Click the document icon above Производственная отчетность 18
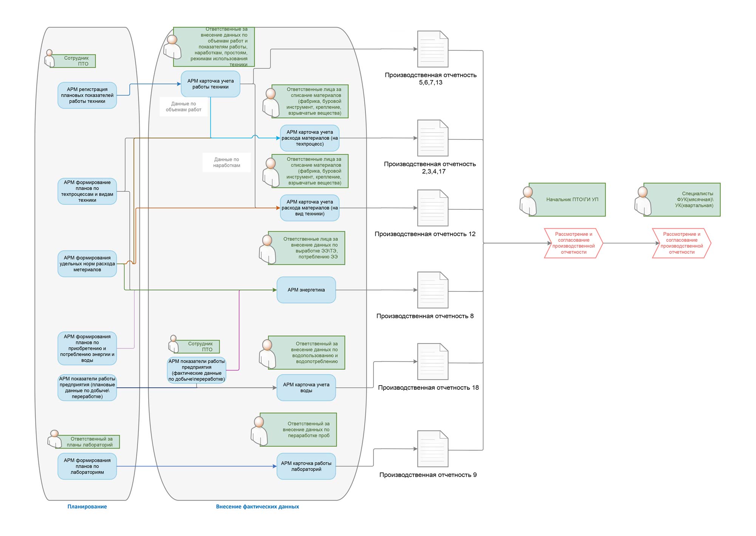This screenshot has width=756, height=536. coord(432,362)
